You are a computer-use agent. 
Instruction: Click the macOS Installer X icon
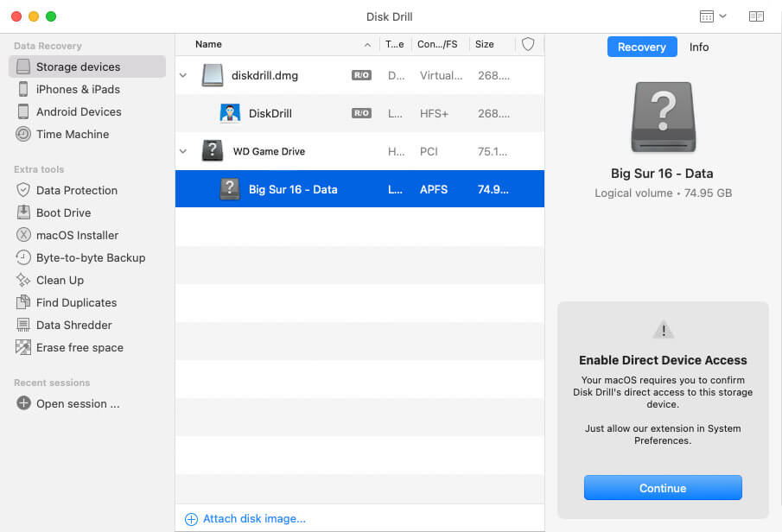(23, 235)
